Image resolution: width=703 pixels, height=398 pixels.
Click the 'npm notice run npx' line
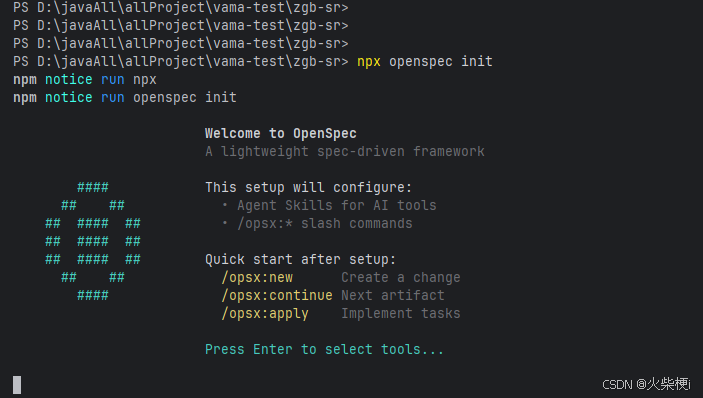click(85, 80)
